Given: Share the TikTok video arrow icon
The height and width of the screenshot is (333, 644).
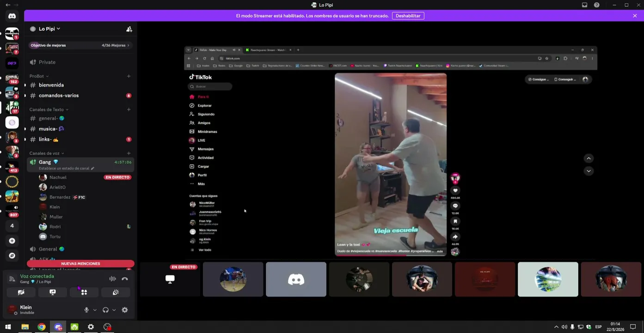Looking at the screenshot, I should click(x=455, y=236).
